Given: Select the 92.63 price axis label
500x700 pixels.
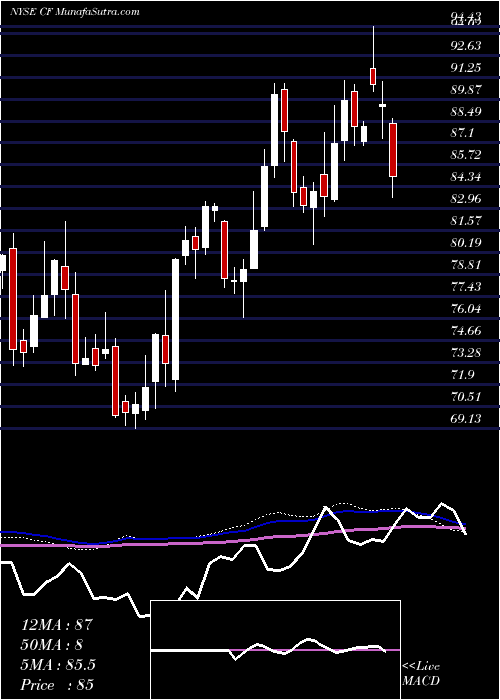Looking at the screenshot, I should [465, 46].
